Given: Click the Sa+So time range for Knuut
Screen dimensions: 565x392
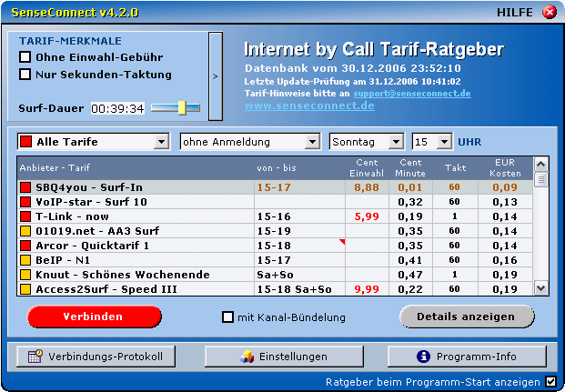Looking at the screenshot, I should coord(275,275).
